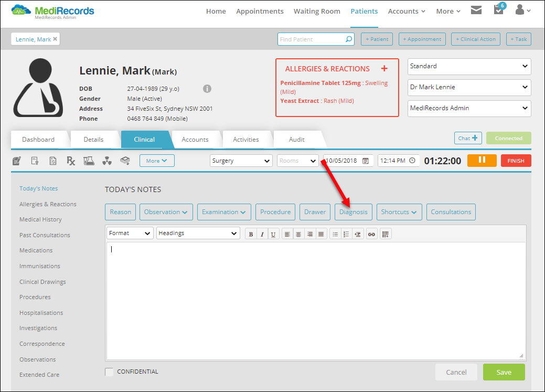Switch to the Activities tab
This screenshot has width=545, height=392.
[x=245, y=140]
